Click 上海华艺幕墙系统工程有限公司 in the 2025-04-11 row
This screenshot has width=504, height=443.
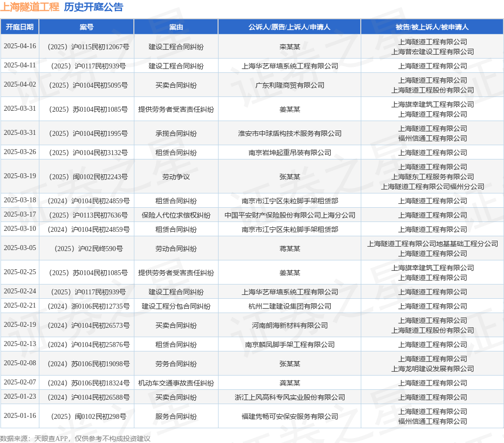coord(289,66)
